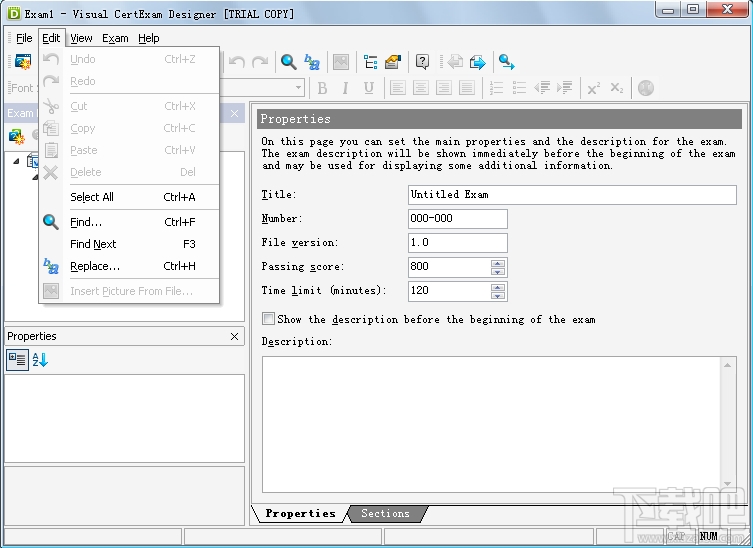Screen dimensions: 753x548
Task: Click the exam properties folder toolbar icon
Action: coord(393,62)
